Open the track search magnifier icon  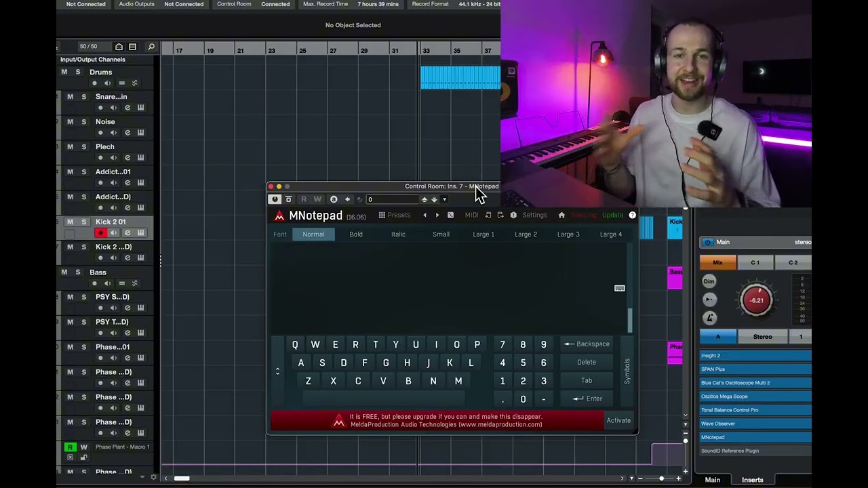click(x=151, y=47)
